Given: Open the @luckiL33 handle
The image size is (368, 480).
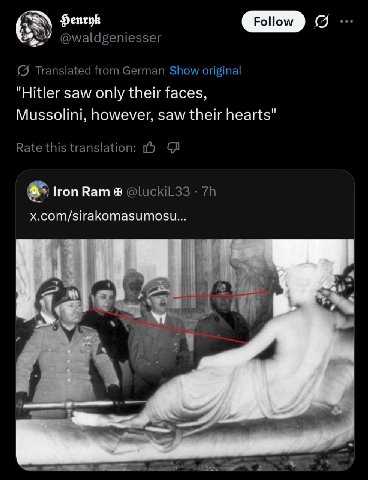Looking at the screenshot, I should tap(158, 192).
